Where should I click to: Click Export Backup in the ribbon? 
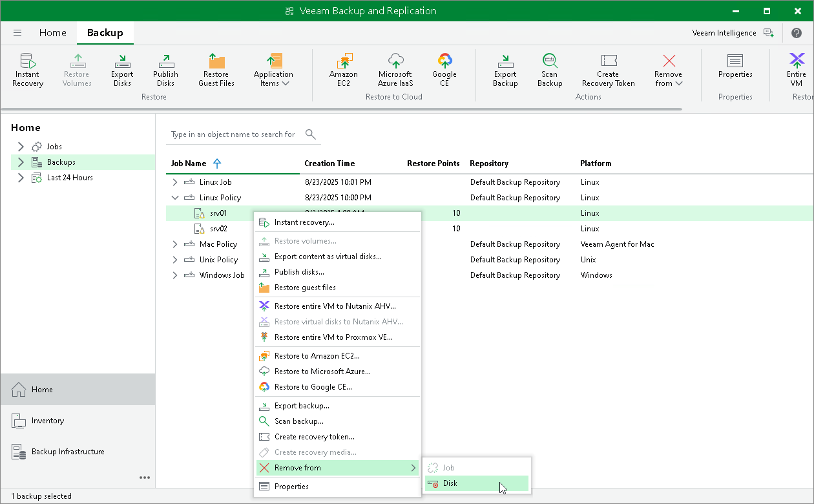coord(505,70)
